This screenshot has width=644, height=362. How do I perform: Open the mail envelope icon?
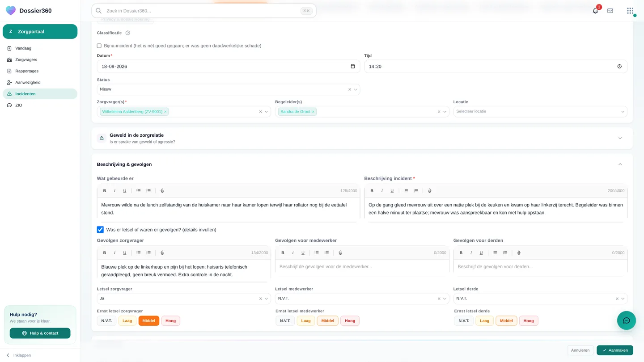(x=610, y=11)
